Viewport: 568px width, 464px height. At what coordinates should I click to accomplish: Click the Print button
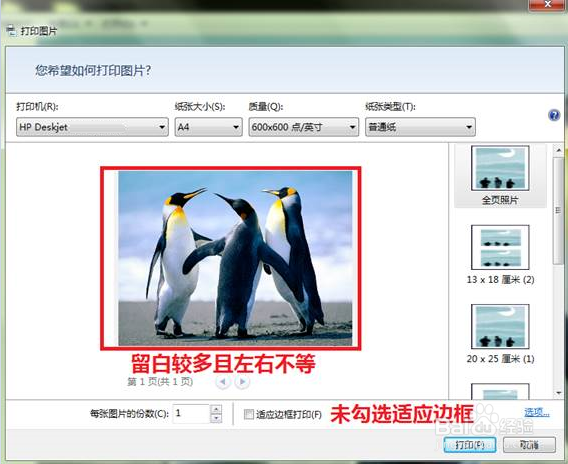click(x=470, y=445)
